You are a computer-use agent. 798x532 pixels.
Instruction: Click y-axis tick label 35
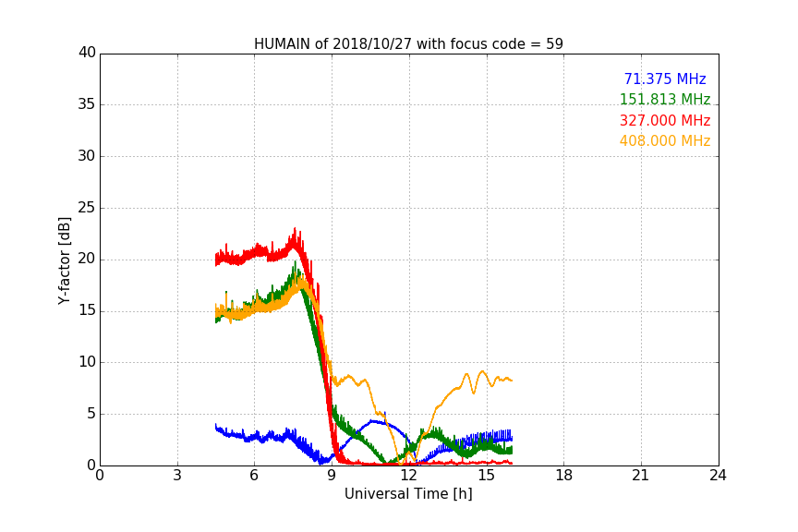pyautogui.click(x=87, y=104)
